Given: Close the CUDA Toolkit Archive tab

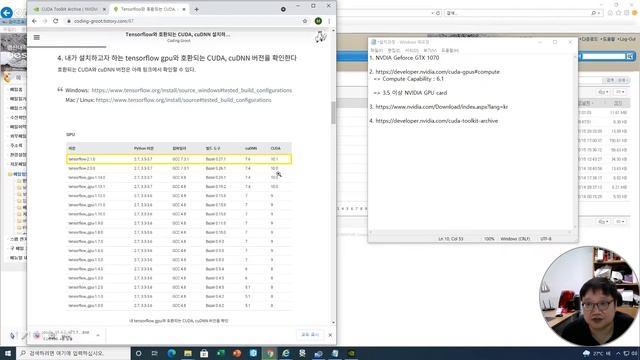Looking at the screenshot, I should pos(104,9).
